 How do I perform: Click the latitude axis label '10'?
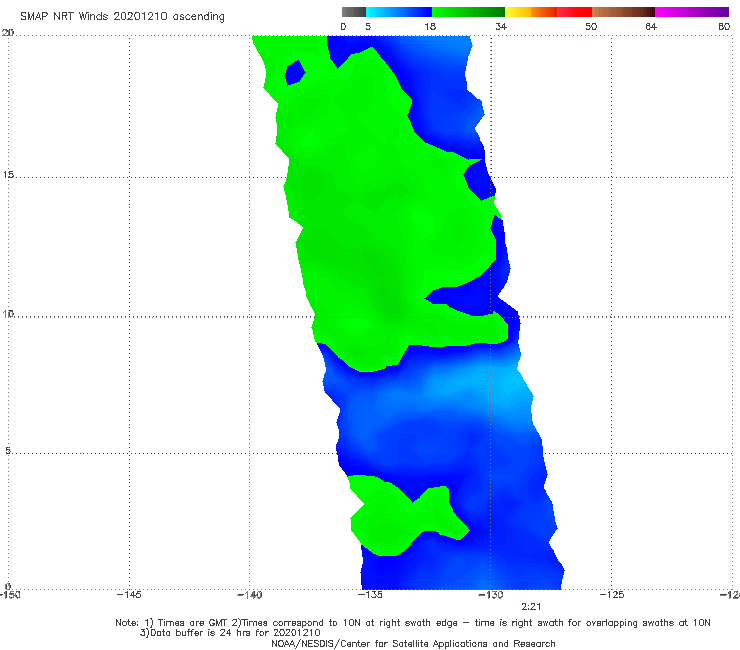(8, 313)
